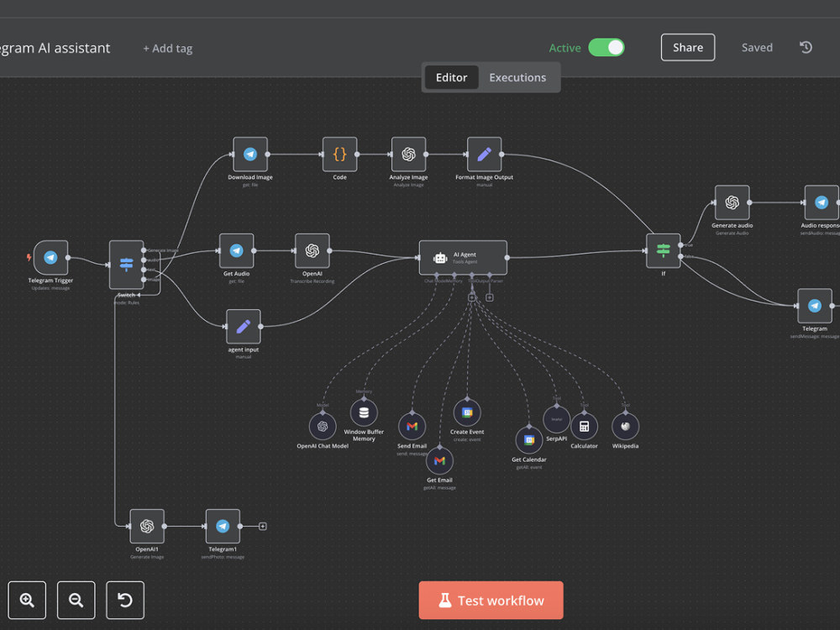The image size is (840, 630).
Task: Zoom in on the canvas
Action: (27, 600)
